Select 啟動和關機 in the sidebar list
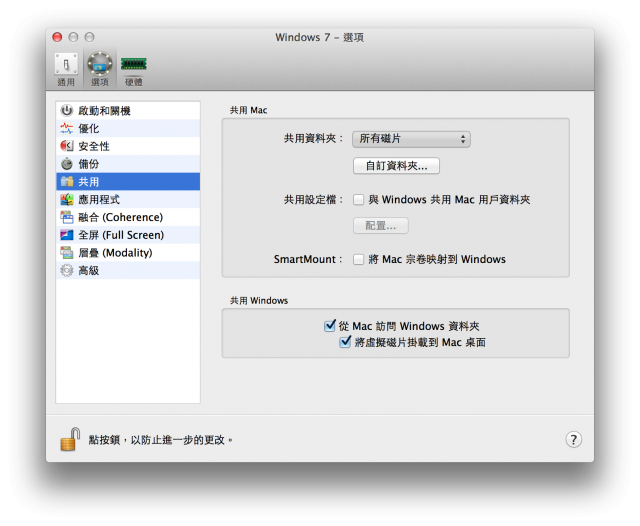Image resolution: width=640 pixels, height=526 pixels. coord(128,111)
